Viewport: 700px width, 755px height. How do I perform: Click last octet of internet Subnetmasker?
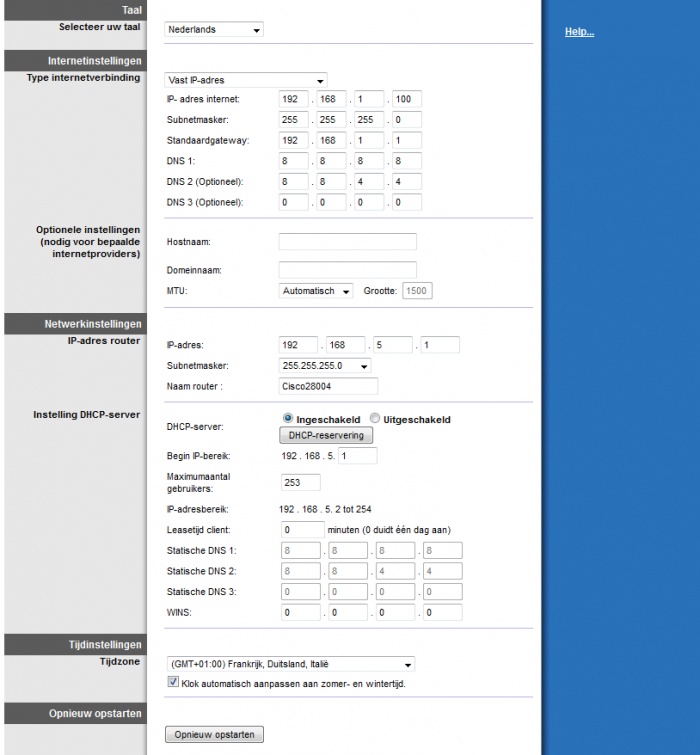[x=407, y=119]
